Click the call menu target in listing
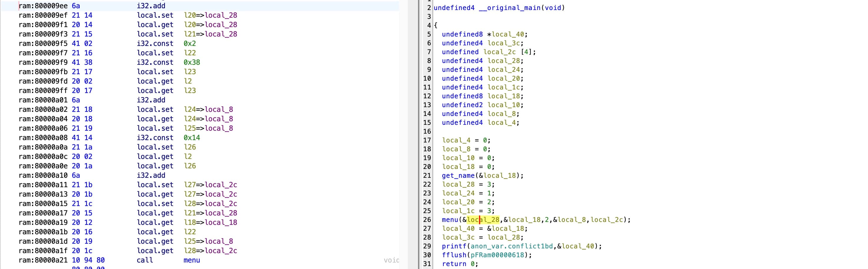Screen dimensions: 868x269 click(191, 260)
